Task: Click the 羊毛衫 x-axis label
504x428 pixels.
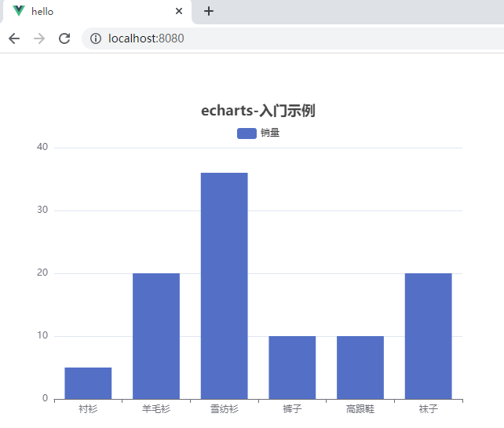Action: coord(156,409)
